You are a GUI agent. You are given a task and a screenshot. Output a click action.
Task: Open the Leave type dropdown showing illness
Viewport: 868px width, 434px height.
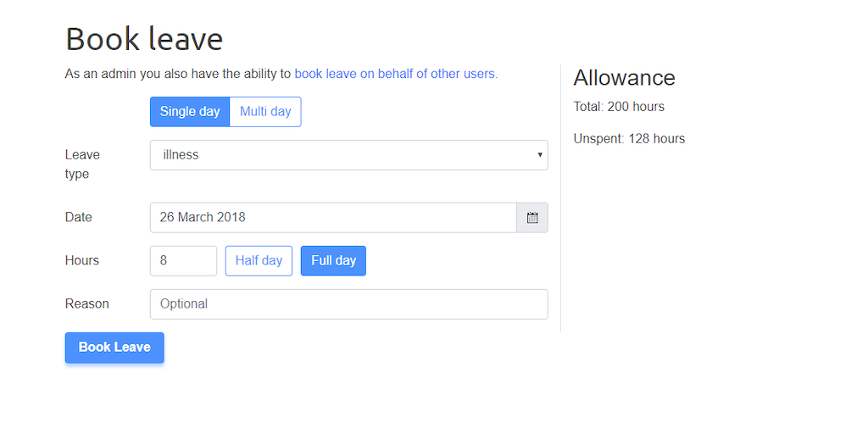(x=348, y=155)
